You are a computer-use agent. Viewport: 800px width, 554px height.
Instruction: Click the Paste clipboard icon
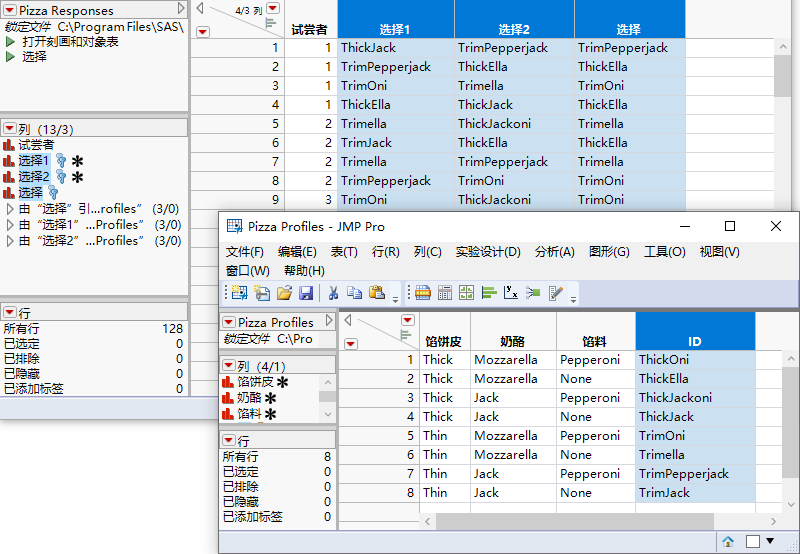[376, 293]
